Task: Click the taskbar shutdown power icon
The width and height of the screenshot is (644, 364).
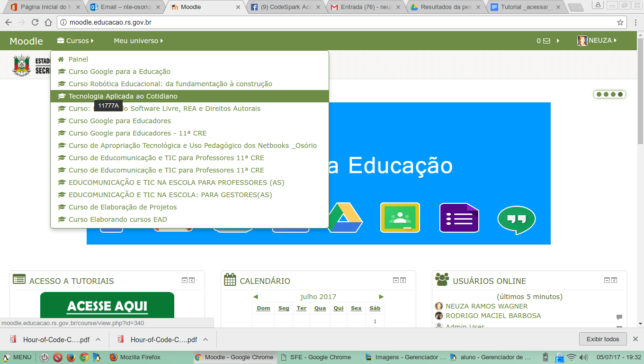Action: [45, 357]
